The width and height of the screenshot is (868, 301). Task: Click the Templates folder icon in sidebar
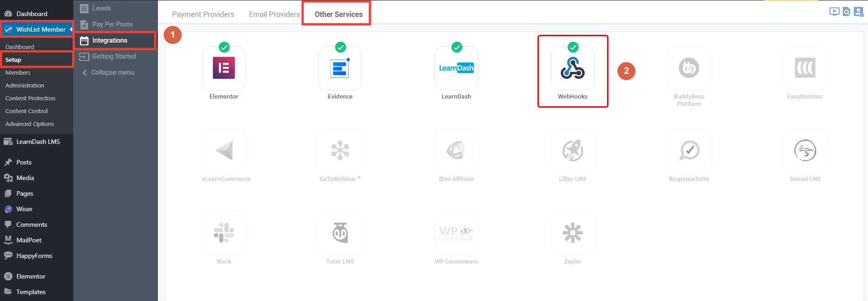(8, 292)
